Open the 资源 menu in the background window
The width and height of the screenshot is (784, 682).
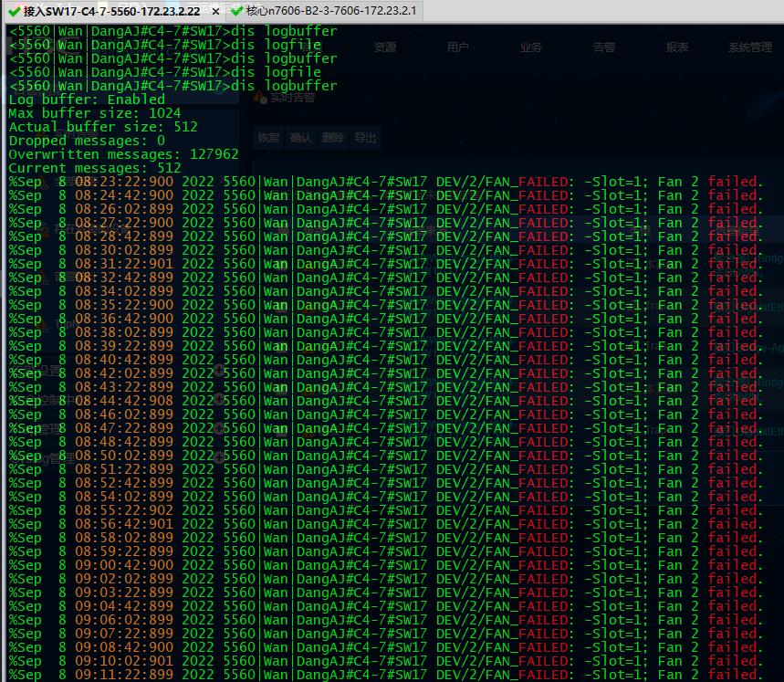click(x=385, y=47)
